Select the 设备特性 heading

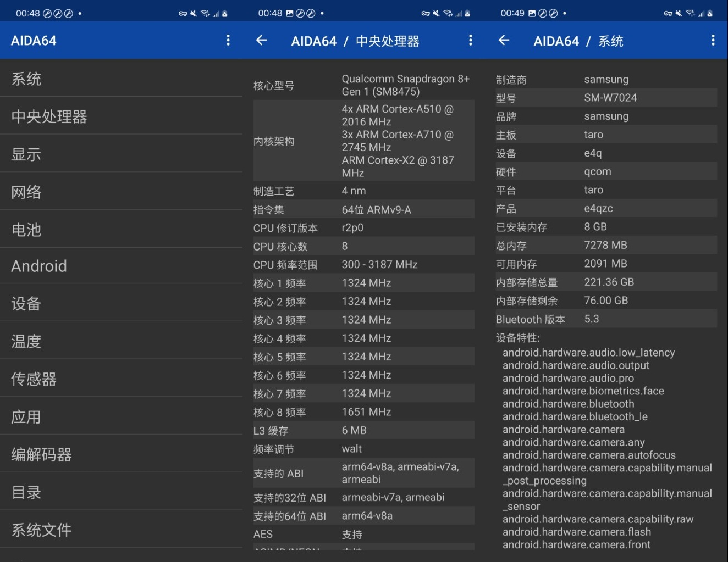[x=518, y=338]
